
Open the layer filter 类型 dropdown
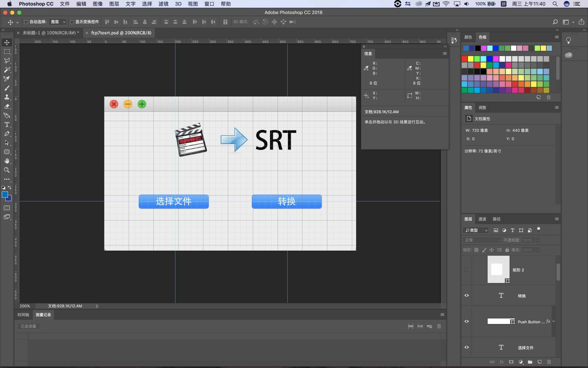(x=475, y=230)
